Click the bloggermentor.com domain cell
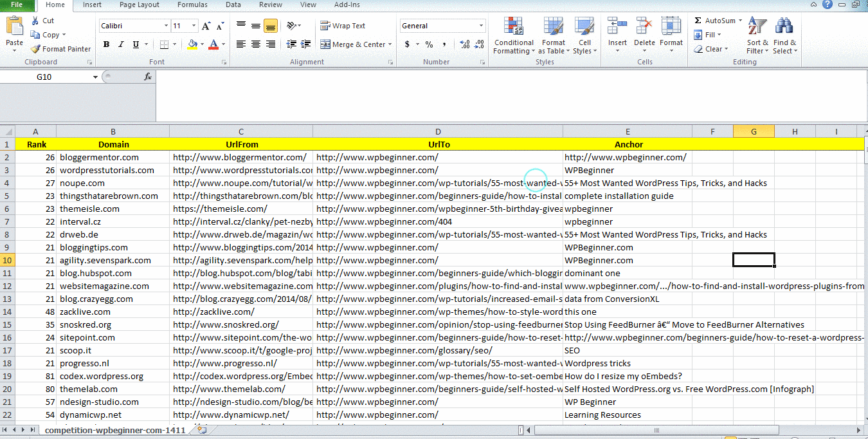The image size is (868, 439). (x=113, y=157)
